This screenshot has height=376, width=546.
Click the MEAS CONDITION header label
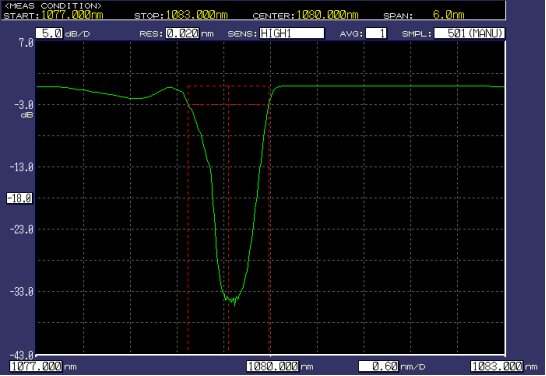click(x=53, y=6)
